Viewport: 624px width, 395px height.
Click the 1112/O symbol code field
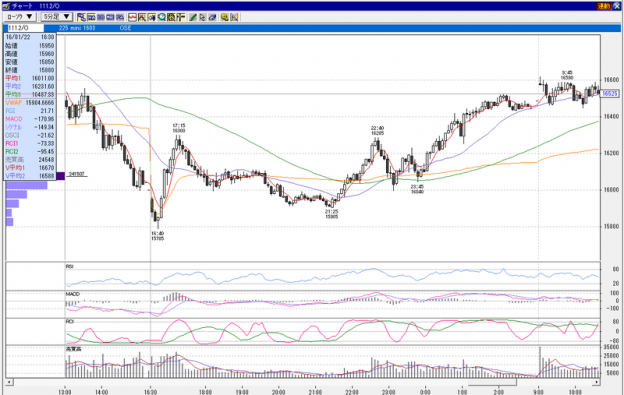pos(25,28)
